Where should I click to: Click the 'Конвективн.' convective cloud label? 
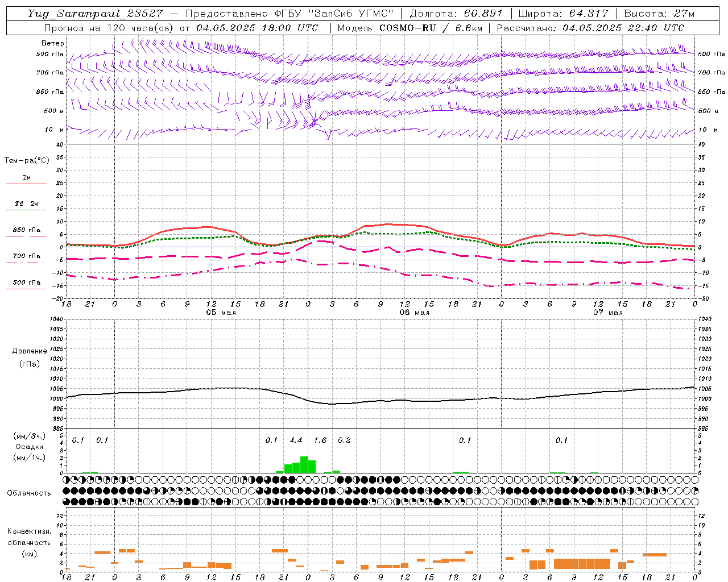coord(29,531)
